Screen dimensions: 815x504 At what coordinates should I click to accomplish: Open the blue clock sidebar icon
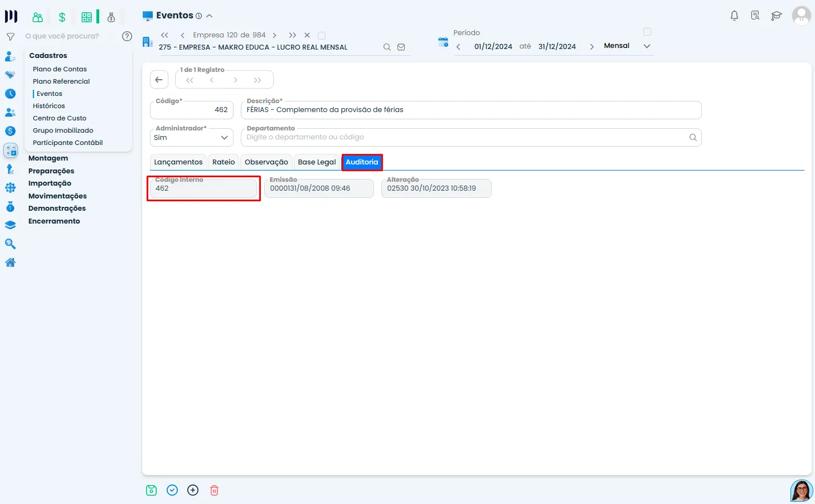tap(10, 94)
